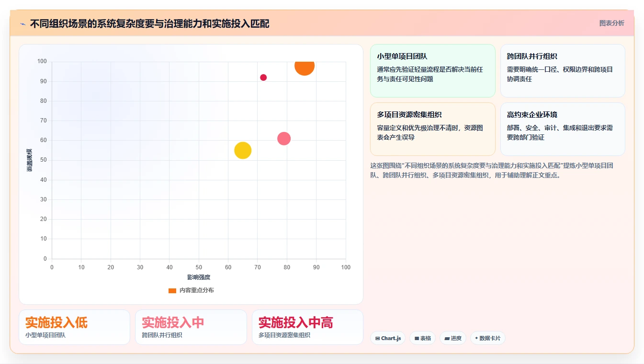Click the description 通常应先验证轻量流程
The width and height of the screenshot is (644, 364).
[430, 74]
